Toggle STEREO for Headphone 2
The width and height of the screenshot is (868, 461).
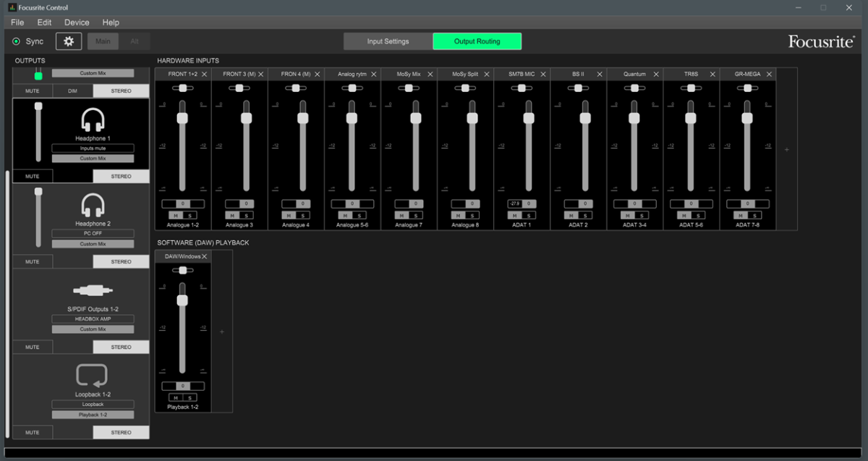coord(121,261)
